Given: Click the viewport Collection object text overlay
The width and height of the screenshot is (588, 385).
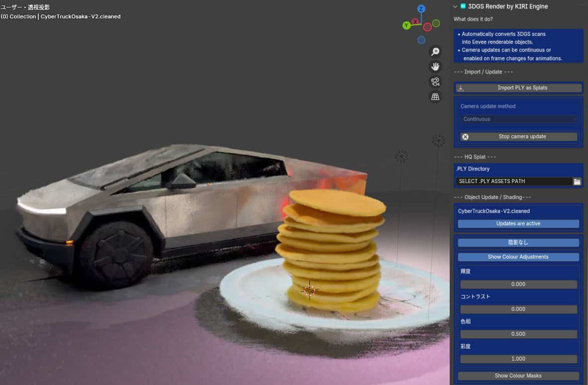Looking at the screenshot, I should pos(61,16).
